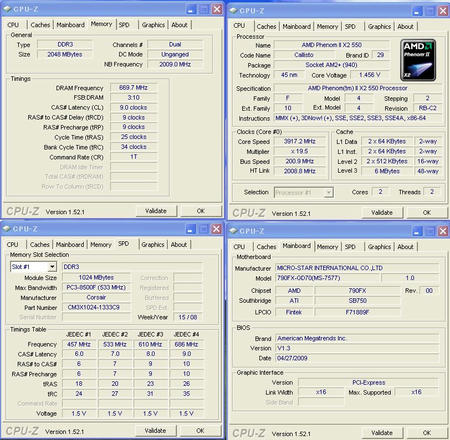
Task: Click the BIOS Brand American Megatrends Inc.
Action: point(357,338)
